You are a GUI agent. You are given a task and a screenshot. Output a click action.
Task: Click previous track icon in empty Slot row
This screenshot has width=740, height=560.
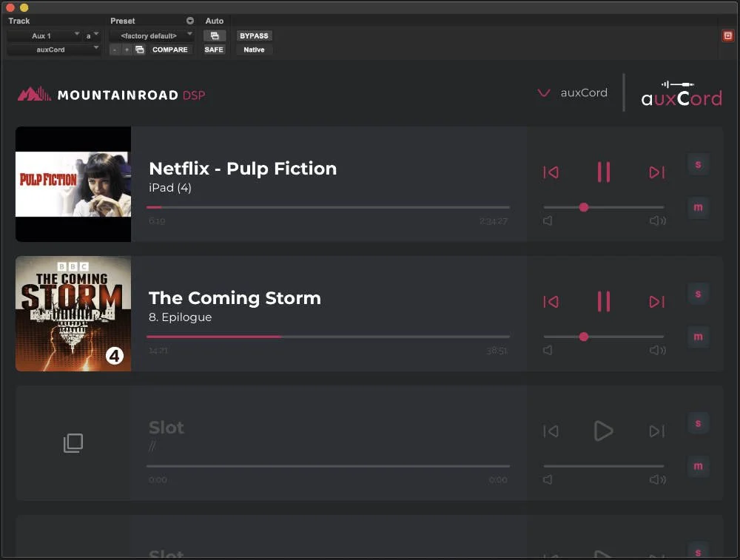point(551,431)
